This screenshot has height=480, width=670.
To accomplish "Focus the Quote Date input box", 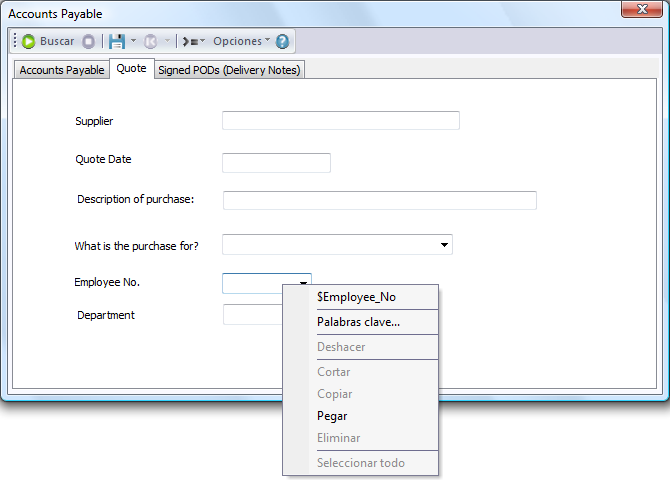I will pyautogui.click(x=276, y=163).
